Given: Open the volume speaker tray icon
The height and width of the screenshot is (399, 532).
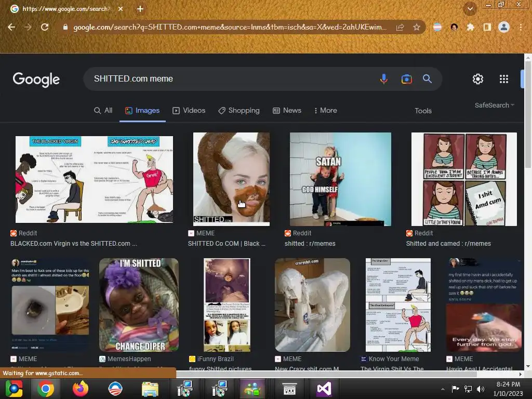Looking at the screenshot, I should 481,389.
